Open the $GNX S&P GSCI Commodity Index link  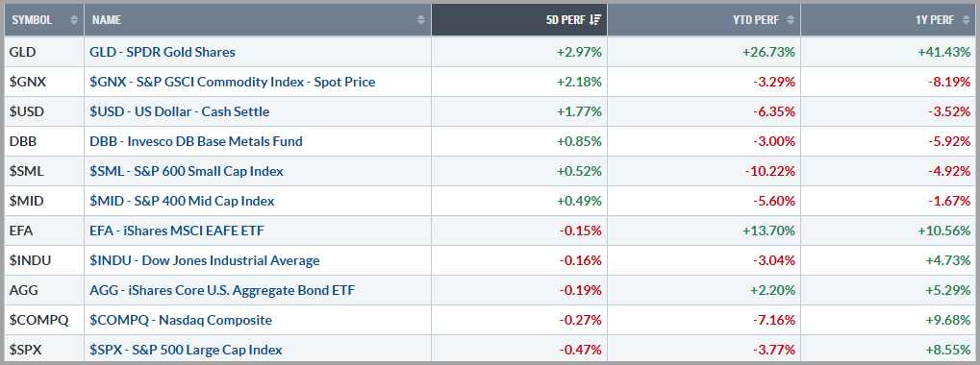(233, 82)
